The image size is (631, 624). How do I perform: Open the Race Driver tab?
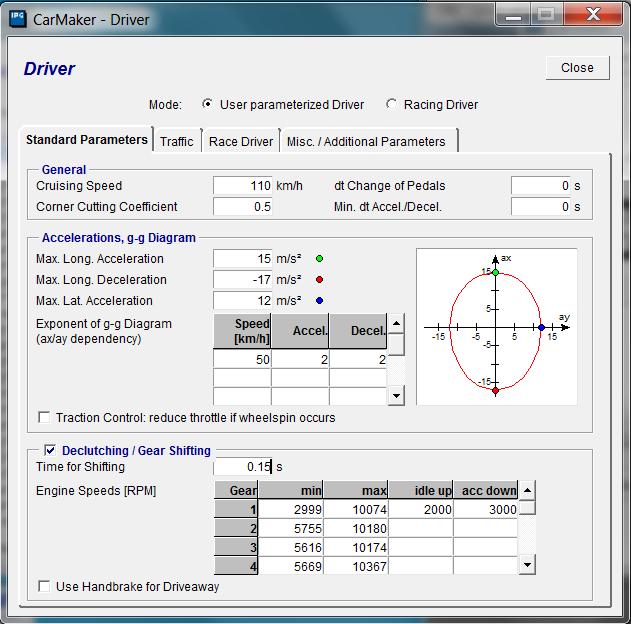coord(241,142)
